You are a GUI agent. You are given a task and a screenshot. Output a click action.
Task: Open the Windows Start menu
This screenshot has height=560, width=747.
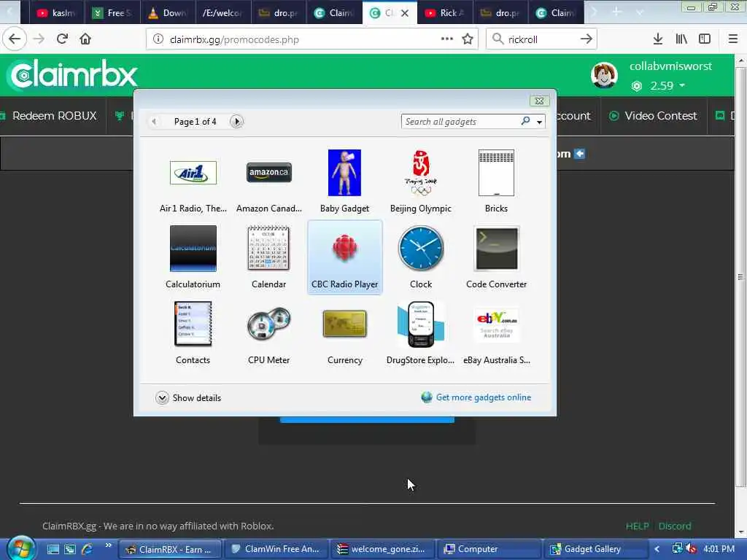[20, 548]
